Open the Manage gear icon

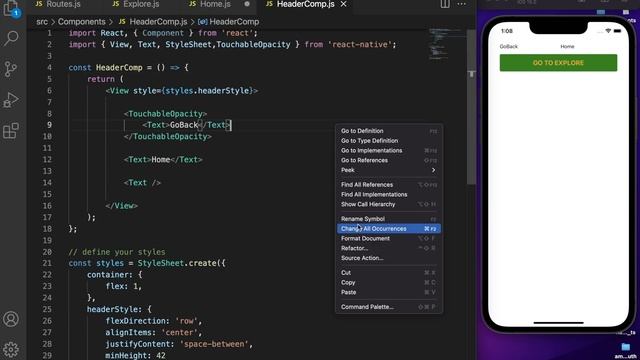point(11,349)
